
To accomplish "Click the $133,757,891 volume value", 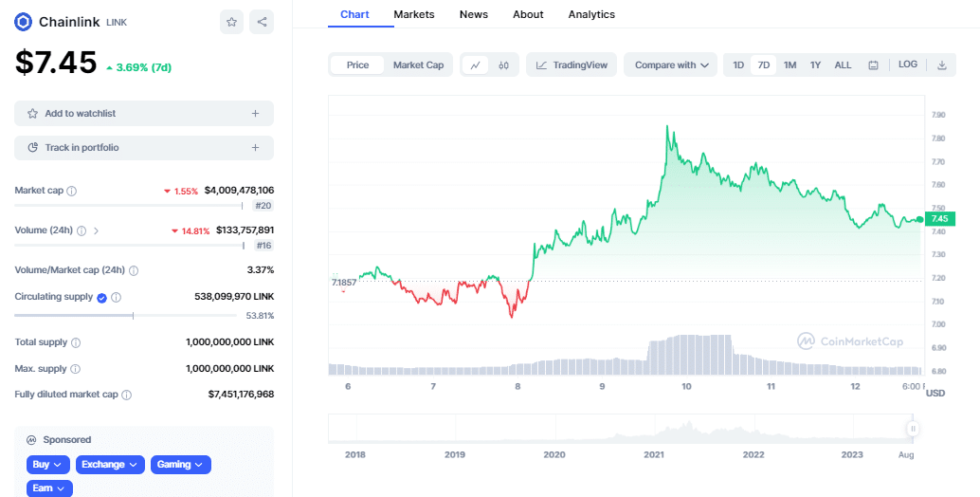I will [x=245, y=230].
